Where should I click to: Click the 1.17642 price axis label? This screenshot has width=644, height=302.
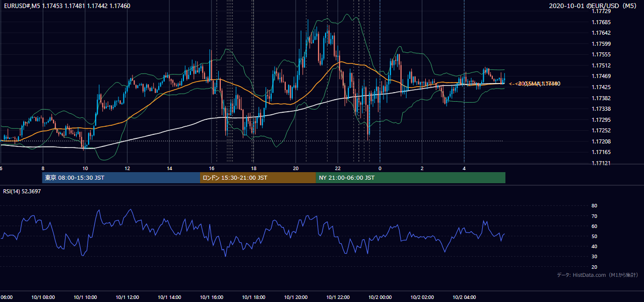pyautogui.click(x=602, y=33)
